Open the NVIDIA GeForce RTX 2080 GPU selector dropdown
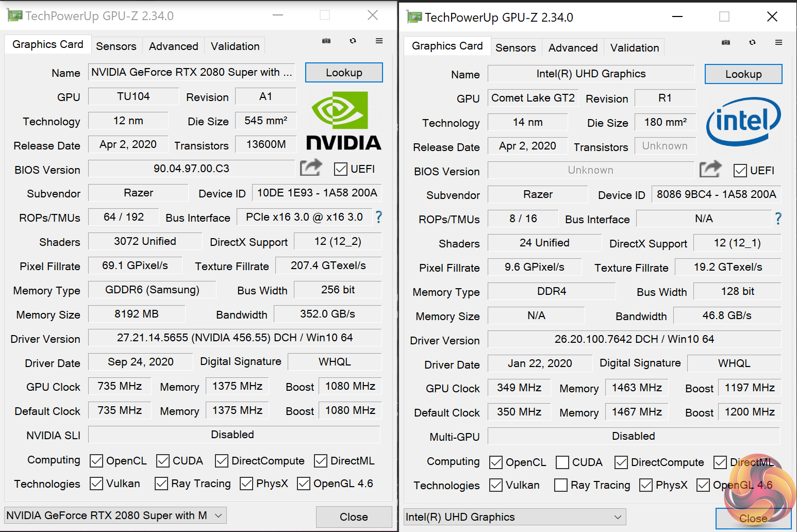Image resolution: width=797 pixels, height=532 pixels. 115,516
